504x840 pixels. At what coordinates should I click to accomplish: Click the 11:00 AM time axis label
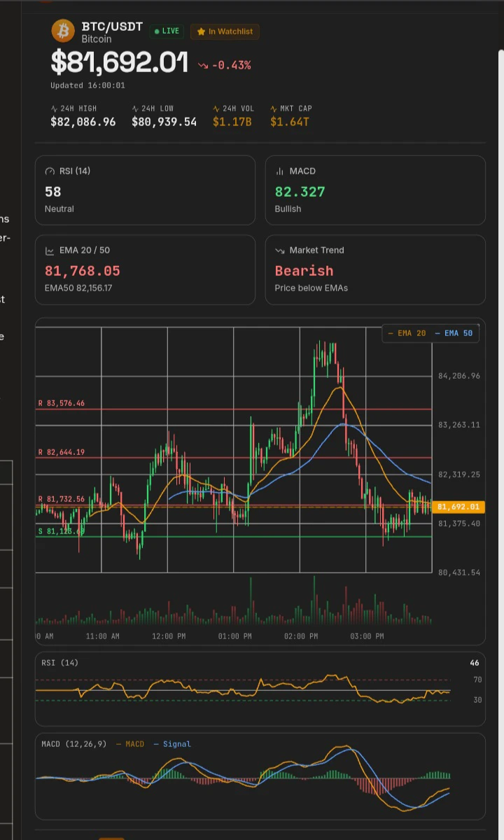(x=103, y=636)
